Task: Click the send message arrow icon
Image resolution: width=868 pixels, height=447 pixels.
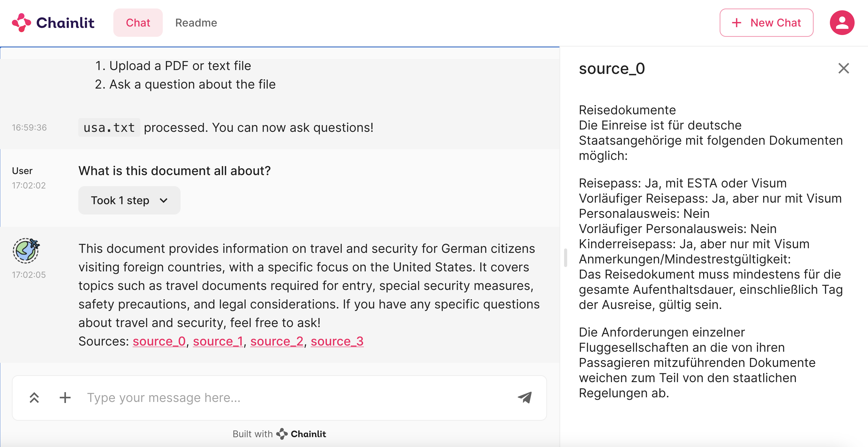Action: (x=525, y=397)
